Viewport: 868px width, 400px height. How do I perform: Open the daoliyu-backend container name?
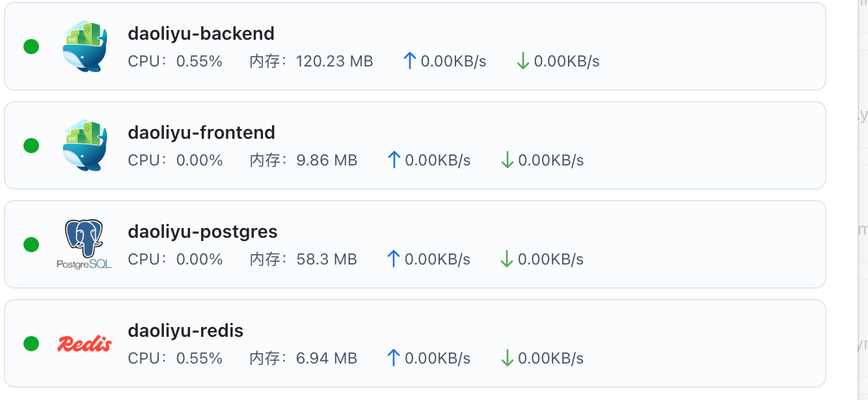pyautogui.click(x=201, y=33)
